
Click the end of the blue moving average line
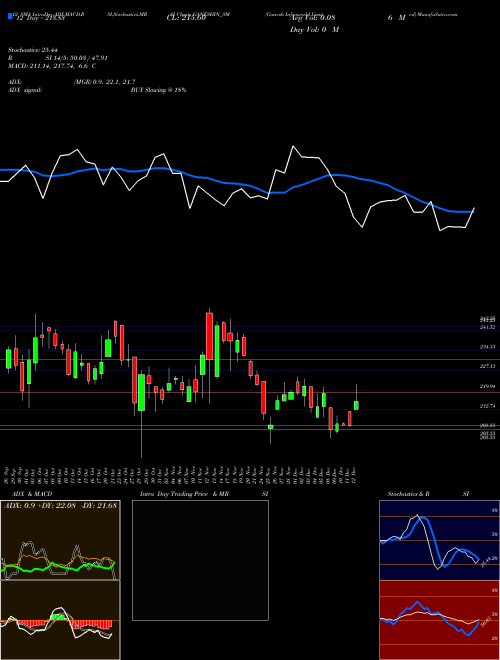coord(473,211)
